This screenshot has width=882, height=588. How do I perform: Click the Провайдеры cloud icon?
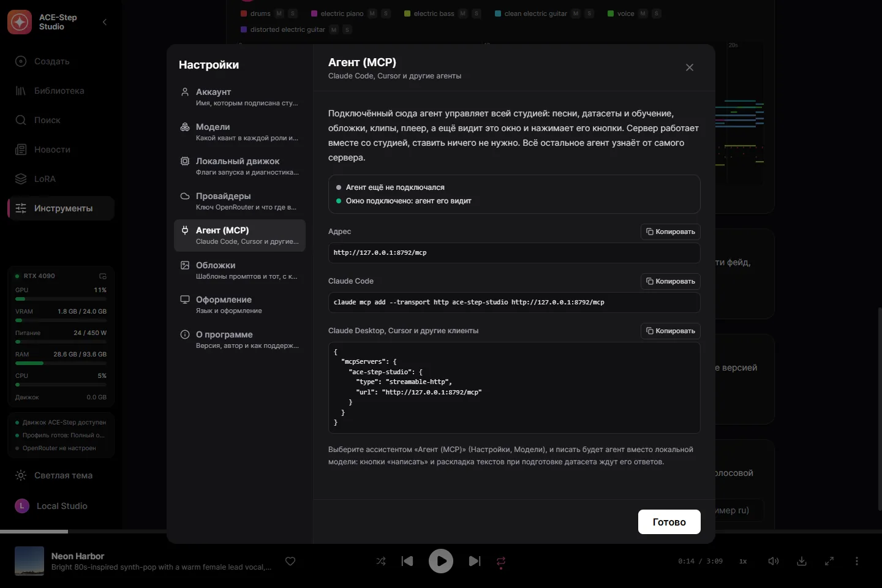pyautogui.click(x=185, y=196)
